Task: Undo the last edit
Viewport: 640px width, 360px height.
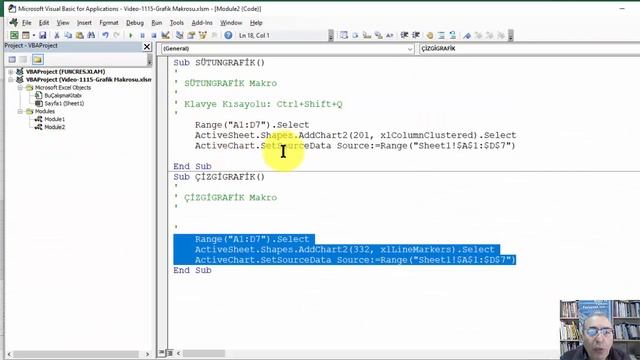Action: [x=105, y=36]
